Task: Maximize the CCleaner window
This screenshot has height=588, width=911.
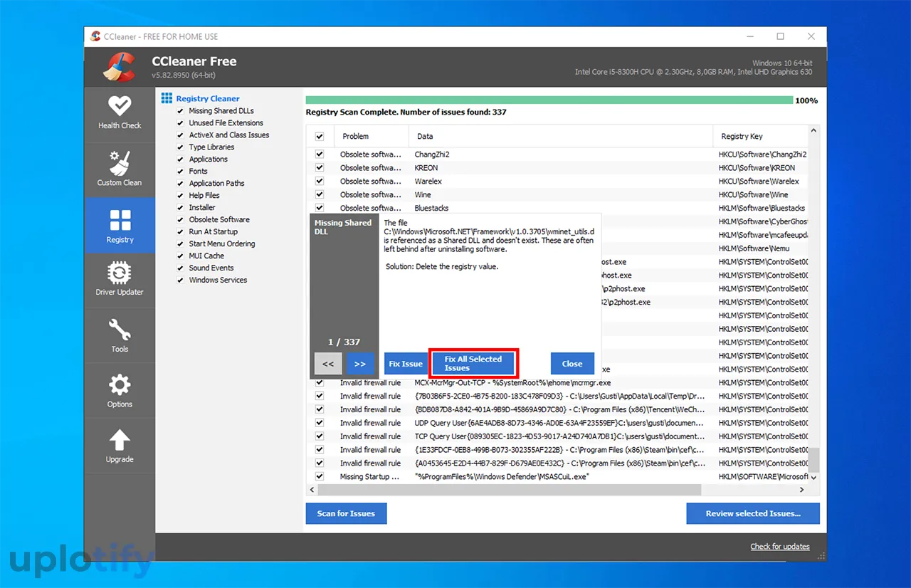Action: (x=780, y=36)
